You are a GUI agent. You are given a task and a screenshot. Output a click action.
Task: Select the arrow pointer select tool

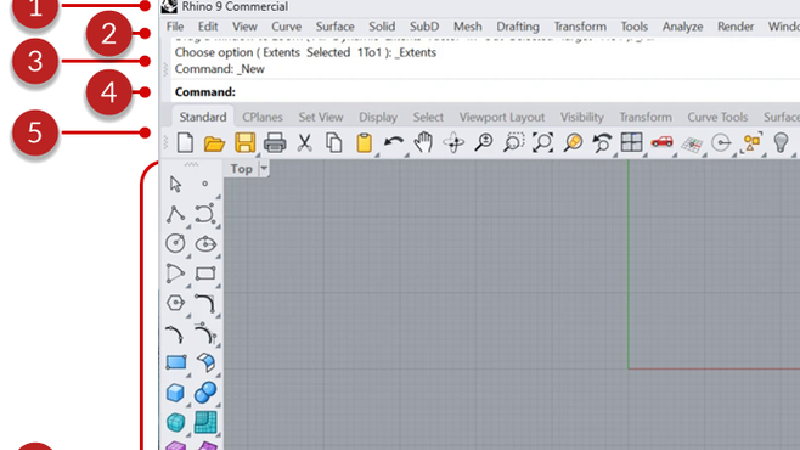(x=176, y=184)
